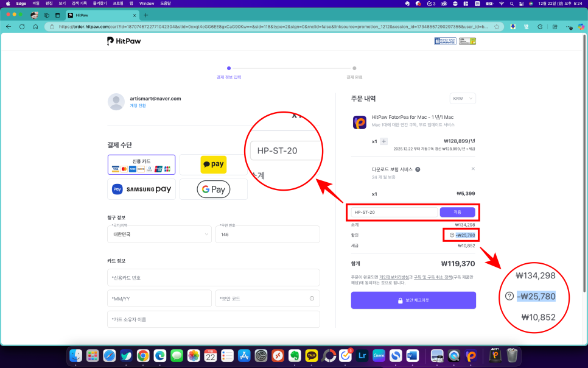Viewport: 588px width, 368px height.
Task: Open a new browser tab
Action: coord(146,15)
